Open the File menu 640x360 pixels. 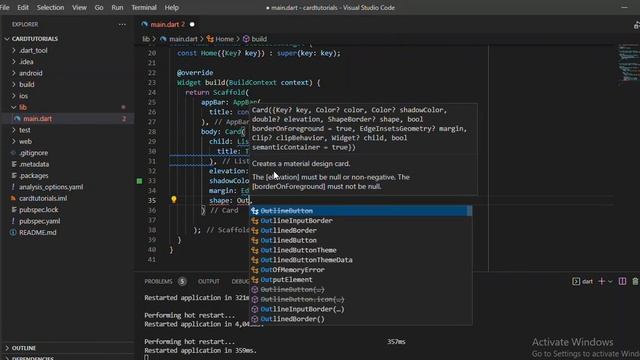(x=4, y=7)
